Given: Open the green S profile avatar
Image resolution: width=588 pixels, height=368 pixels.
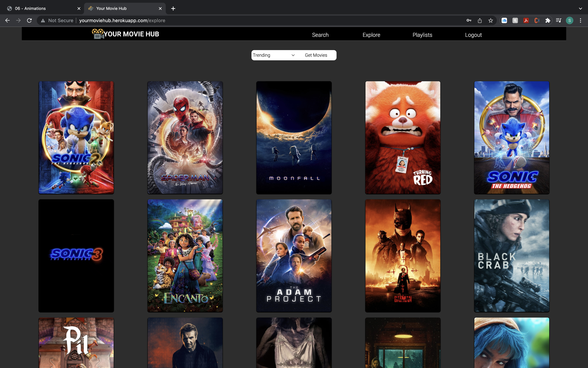Looking at the screenshot, I should (x=569, y=20).
